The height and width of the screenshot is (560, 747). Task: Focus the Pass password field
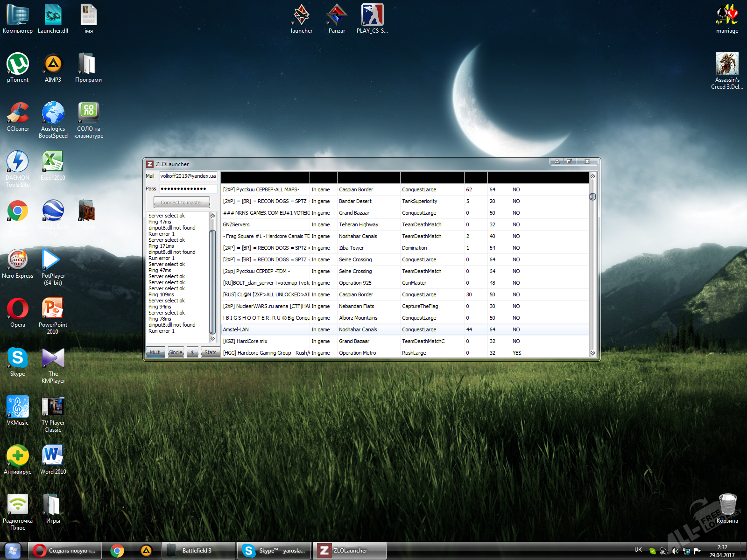click(188, 189)
